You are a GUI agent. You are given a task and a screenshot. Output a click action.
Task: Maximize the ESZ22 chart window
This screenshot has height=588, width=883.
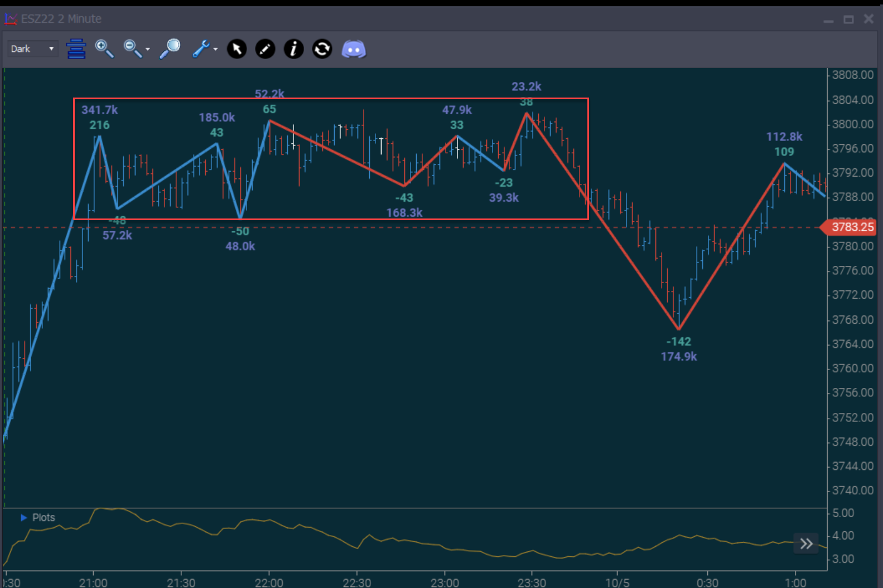[848, 20]
